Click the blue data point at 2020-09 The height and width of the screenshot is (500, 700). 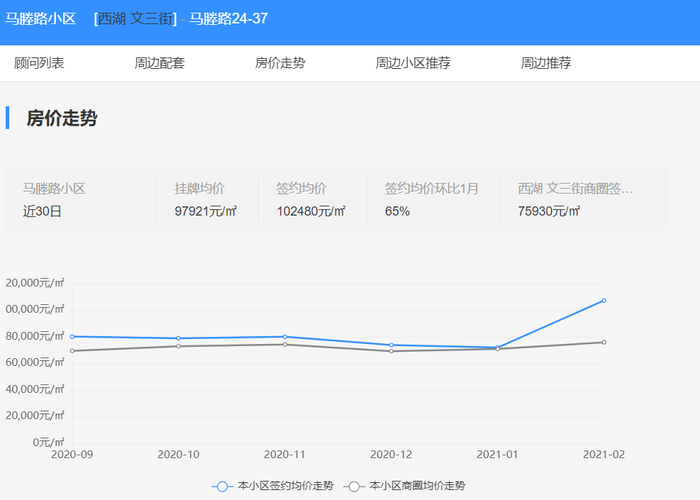click(72, 336)
